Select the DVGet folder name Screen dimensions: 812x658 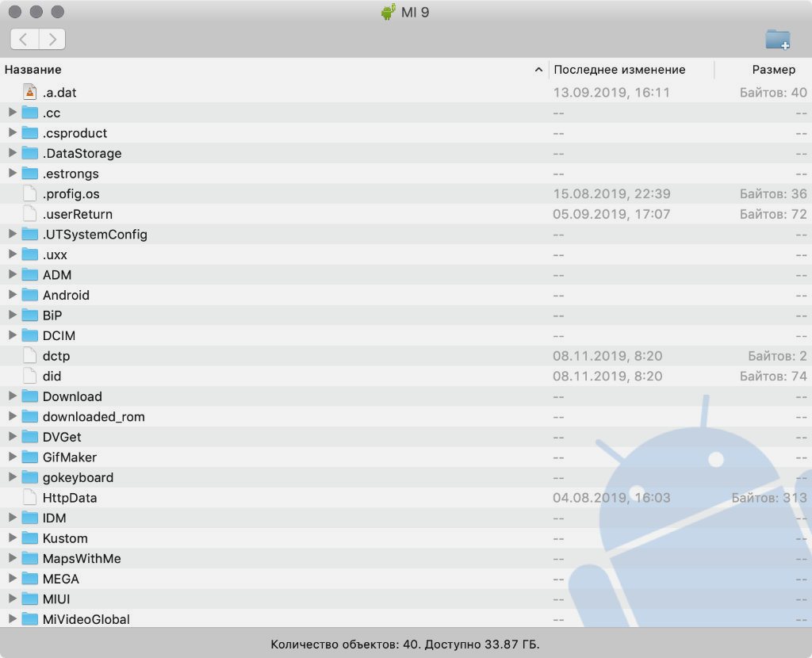pyautogui.click(x=62, y=437)
